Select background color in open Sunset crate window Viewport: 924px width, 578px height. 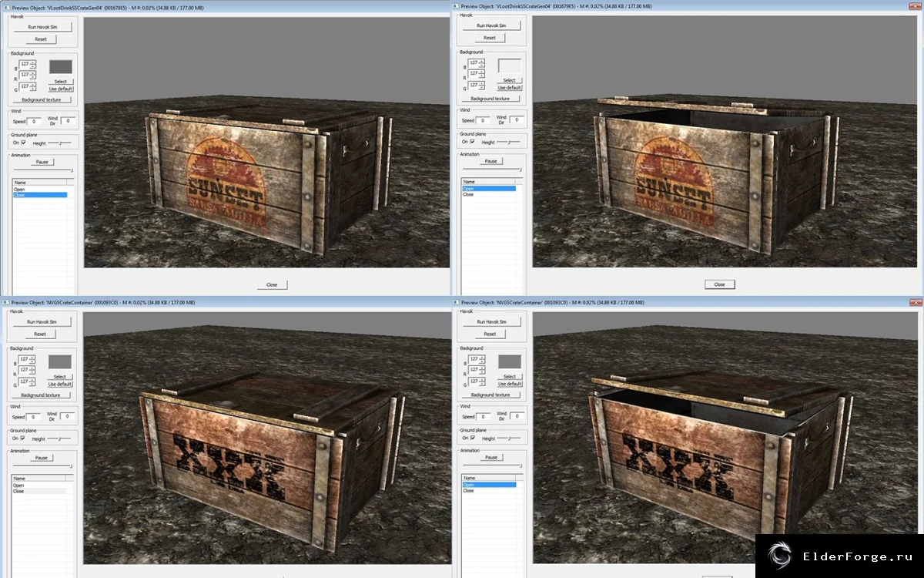click(509, 80)
